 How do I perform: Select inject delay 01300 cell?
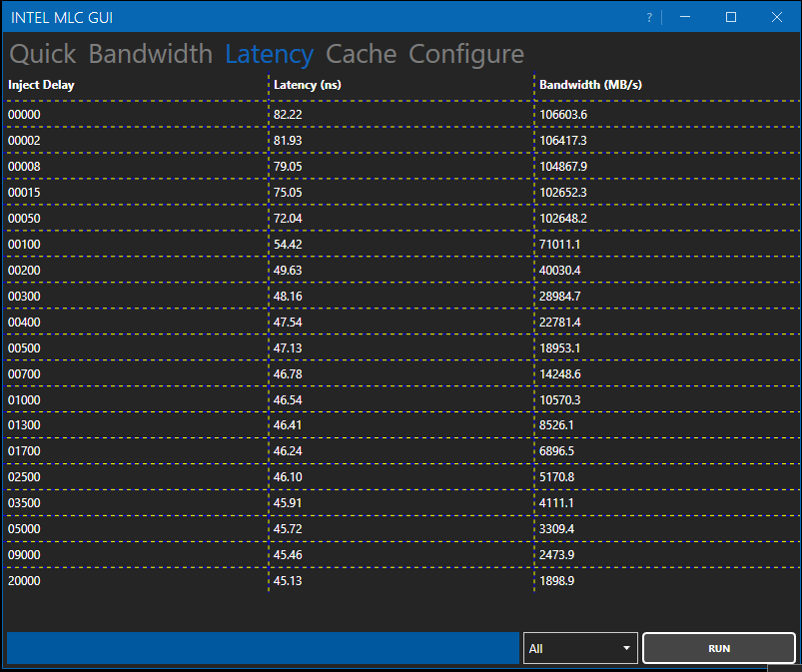tap(24, 425)
